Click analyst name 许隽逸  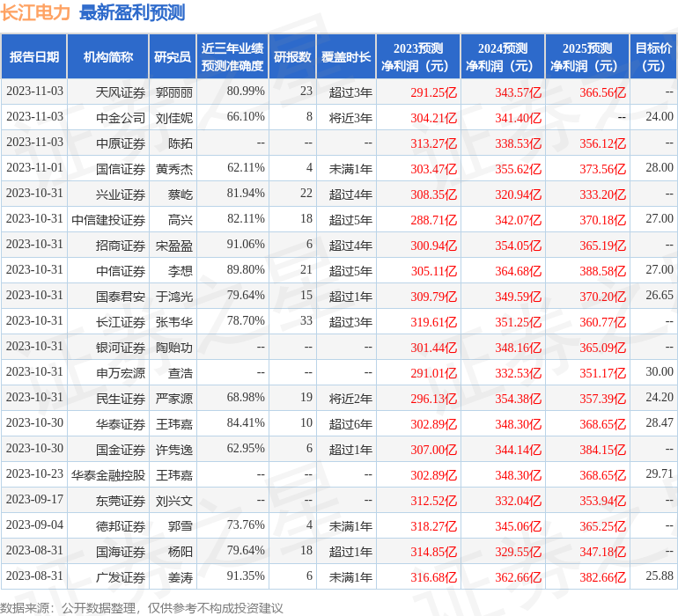click(174, 450)
